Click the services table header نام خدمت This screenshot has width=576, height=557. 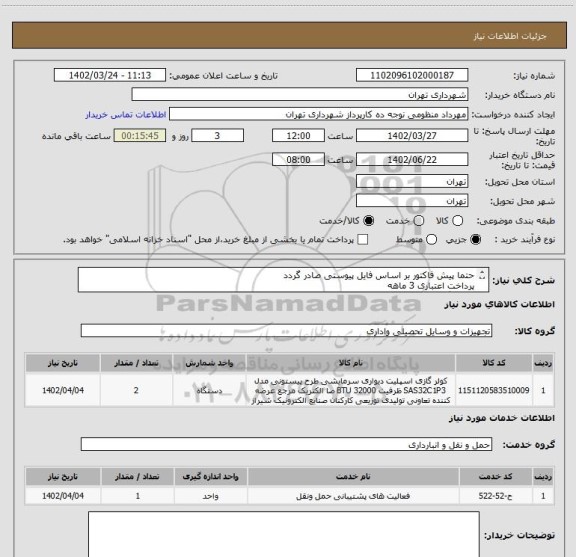click(x=353, y=477)
